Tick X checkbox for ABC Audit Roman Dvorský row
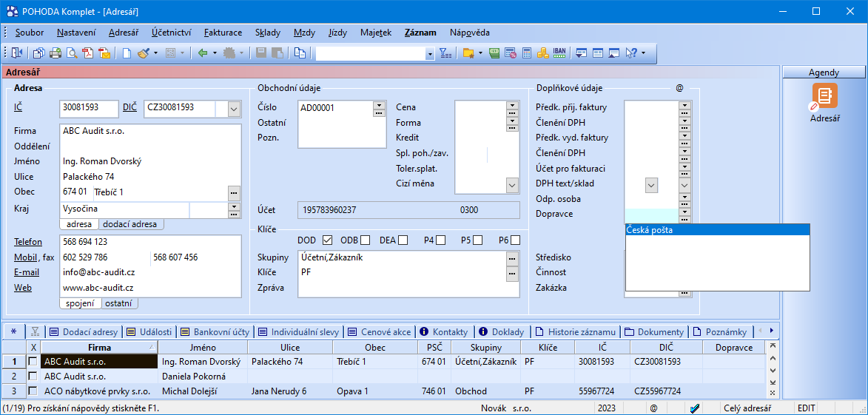The height and width of the screenshot is (415, 868). [34, 361]
